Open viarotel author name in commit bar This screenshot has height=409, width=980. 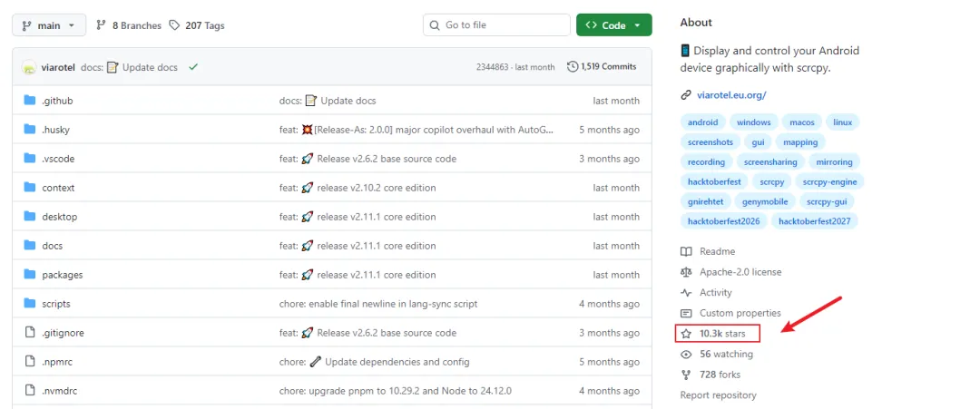(59, 67)
